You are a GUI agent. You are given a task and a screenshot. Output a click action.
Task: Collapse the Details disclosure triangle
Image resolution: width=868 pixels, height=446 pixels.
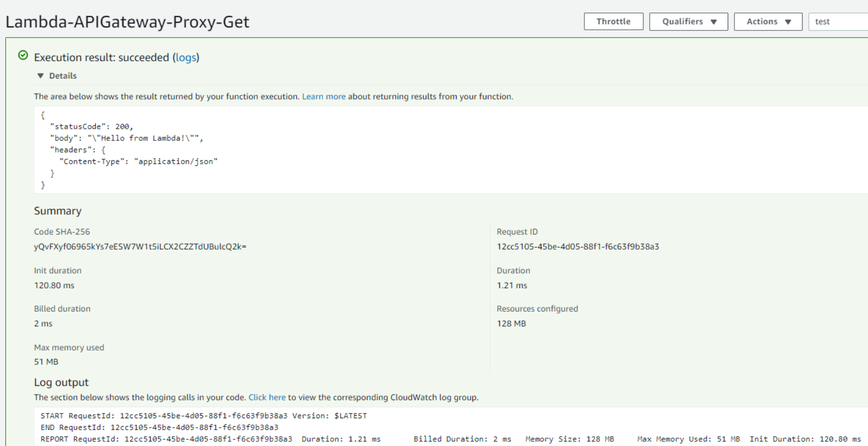click(41, 76)
